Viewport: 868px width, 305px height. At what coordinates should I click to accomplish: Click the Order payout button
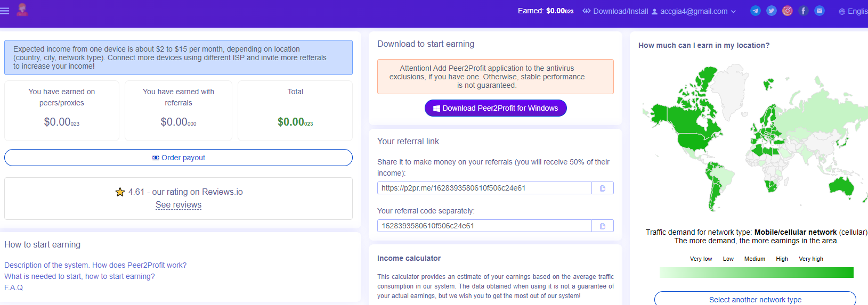coord(179,158)
